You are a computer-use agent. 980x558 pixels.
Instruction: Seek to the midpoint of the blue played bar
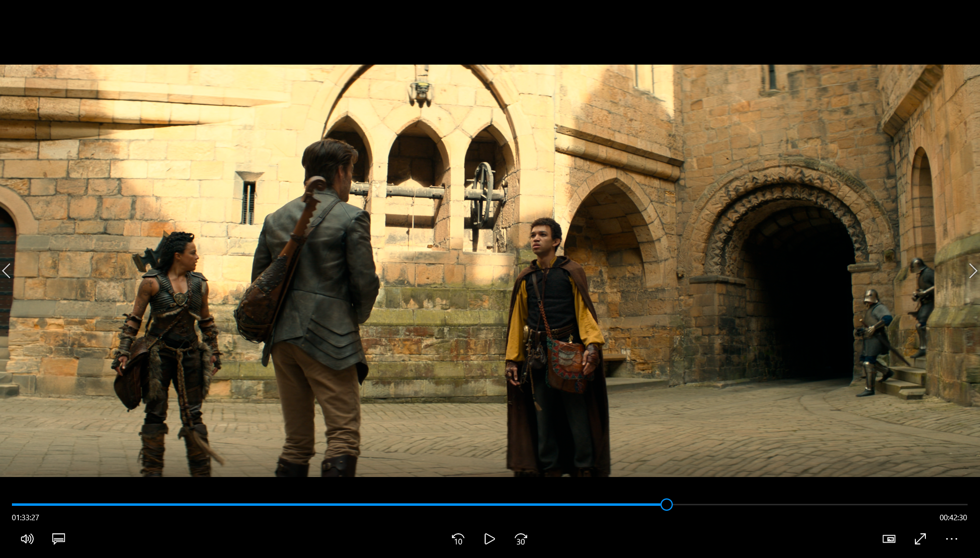(339, 505)
